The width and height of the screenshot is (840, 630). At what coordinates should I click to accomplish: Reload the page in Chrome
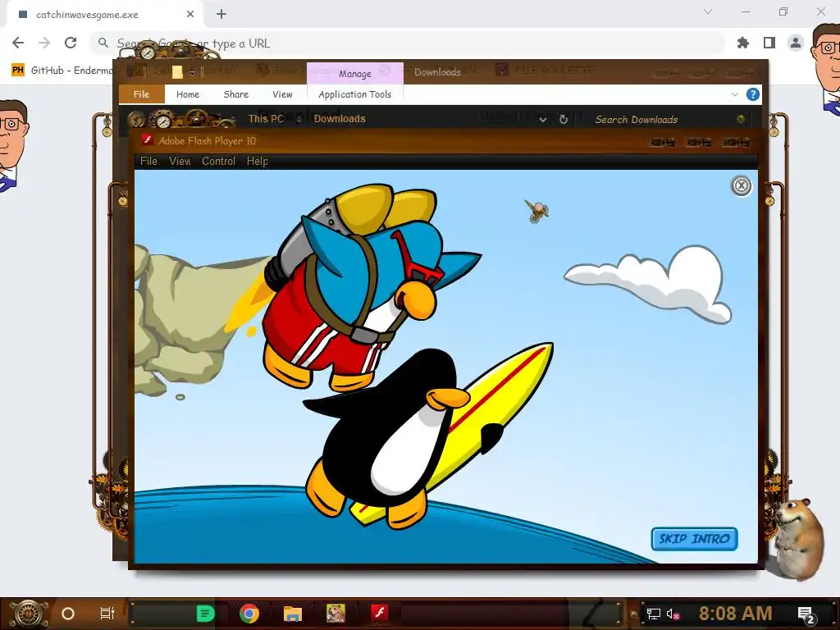click(x=71, y=43)
